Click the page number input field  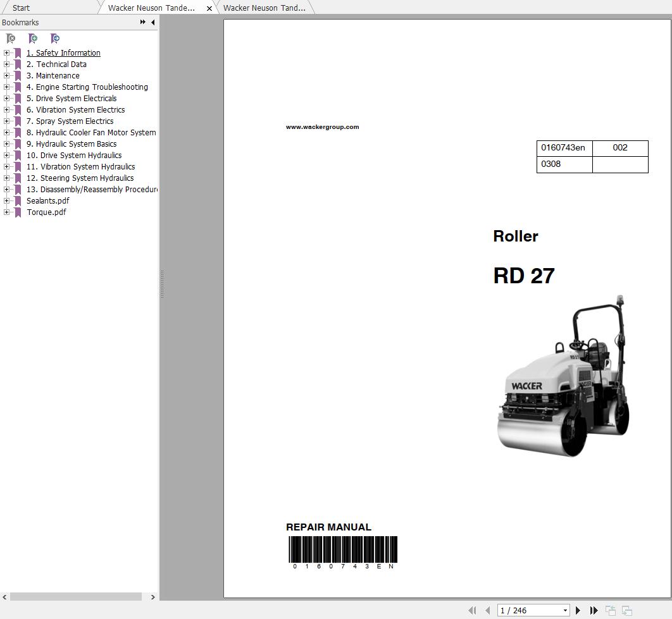pyautogui.click(x=530, y=610)
